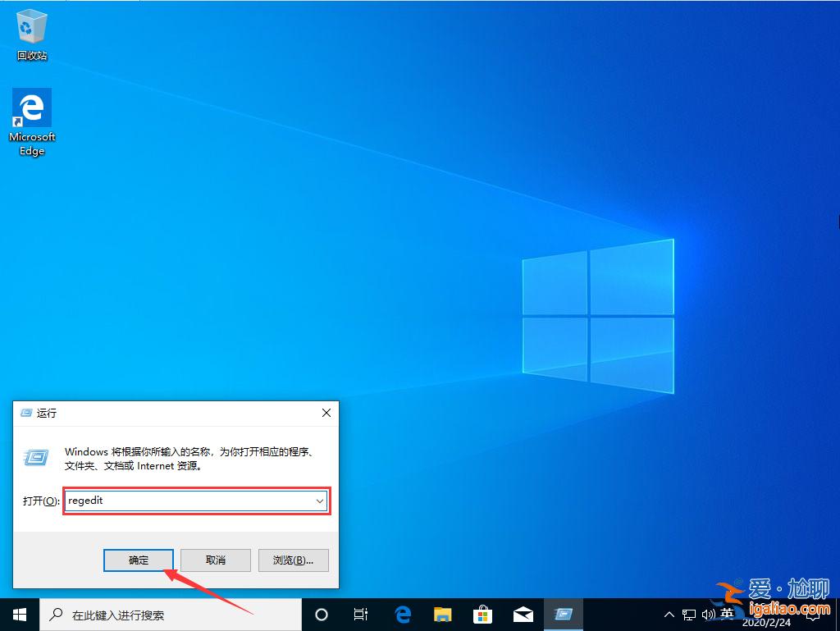
Task: Toggle the 英 language indicator
Action: (728, 614)
